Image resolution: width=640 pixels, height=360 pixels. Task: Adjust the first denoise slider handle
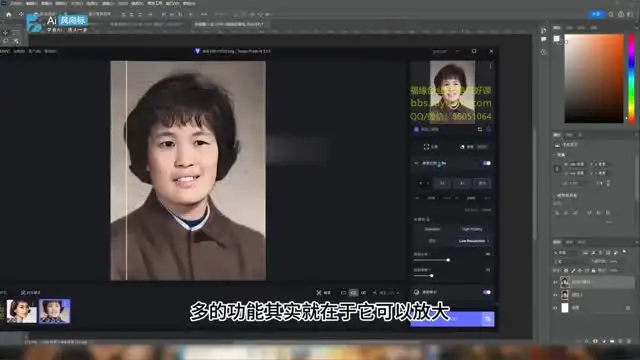pos(448,260)
